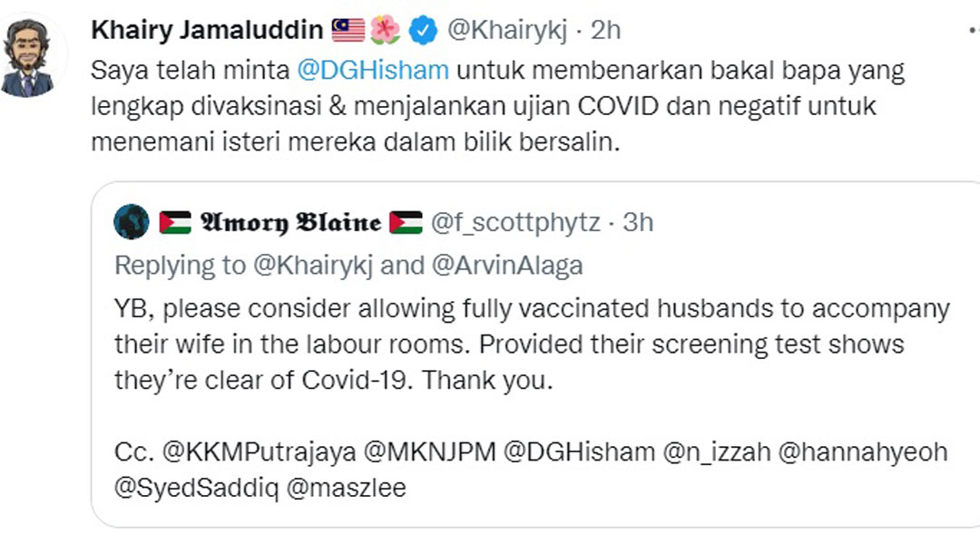Image resolution: width=980 pixels, height=544 pixels.
Task: Click the @f_scottphytz handle
Action: point(515,222)
